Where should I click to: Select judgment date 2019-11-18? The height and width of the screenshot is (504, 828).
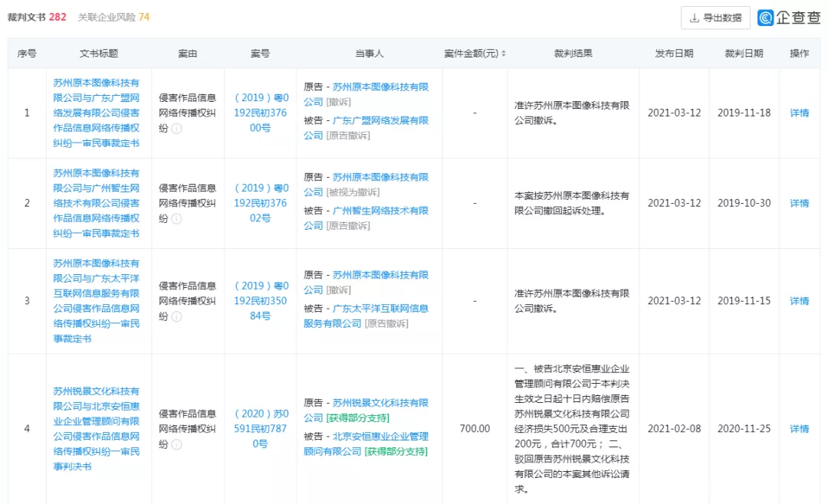click(x=744, y=113)
